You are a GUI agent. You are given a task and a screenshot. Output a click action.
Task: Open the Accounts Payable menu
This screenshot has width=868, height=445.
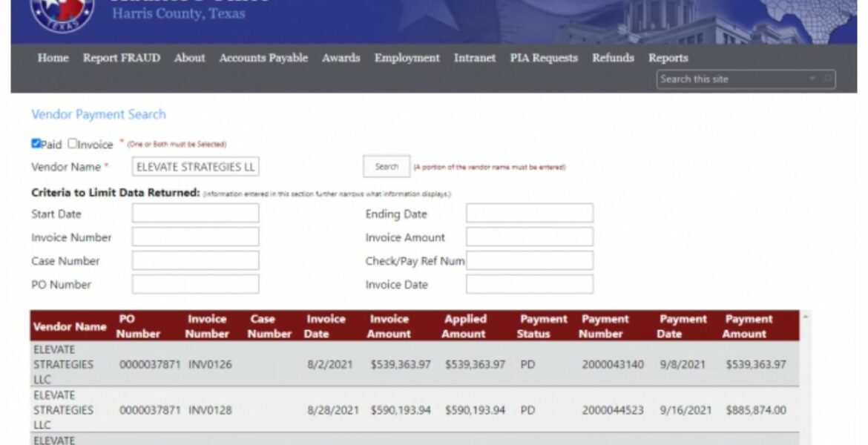pyautogui.click(x=263, y=58)
